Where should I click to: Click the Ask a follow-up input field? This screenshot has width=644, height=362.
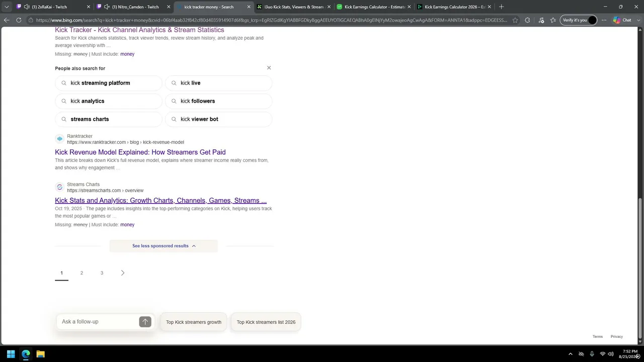coord(99,322)
